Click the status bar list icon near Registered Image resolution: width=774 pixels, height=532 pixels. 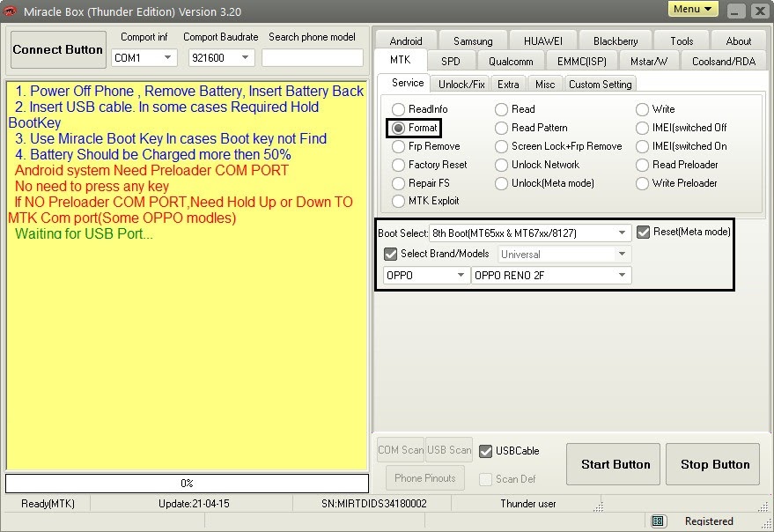click(658, 521)
